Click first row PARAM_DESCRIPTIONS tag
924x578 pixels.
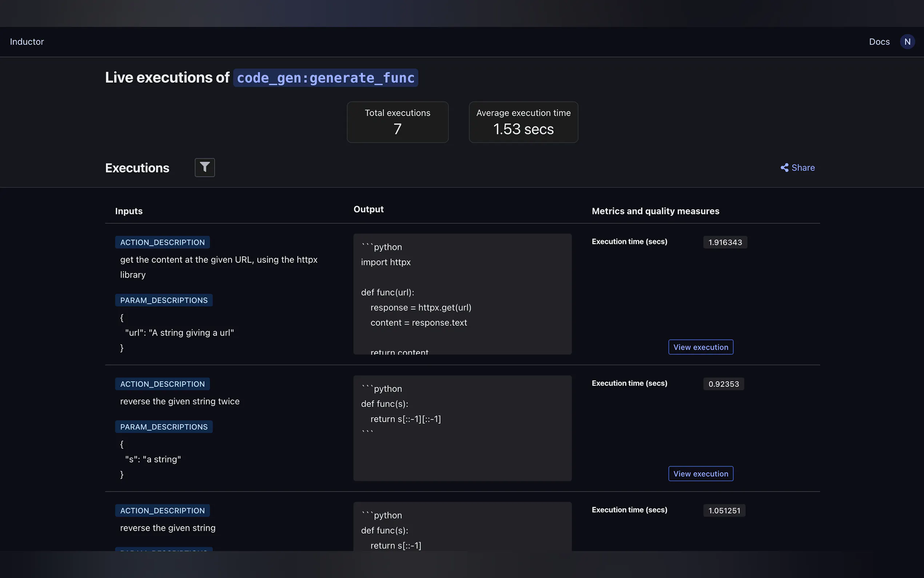click(x=164, y=300)
